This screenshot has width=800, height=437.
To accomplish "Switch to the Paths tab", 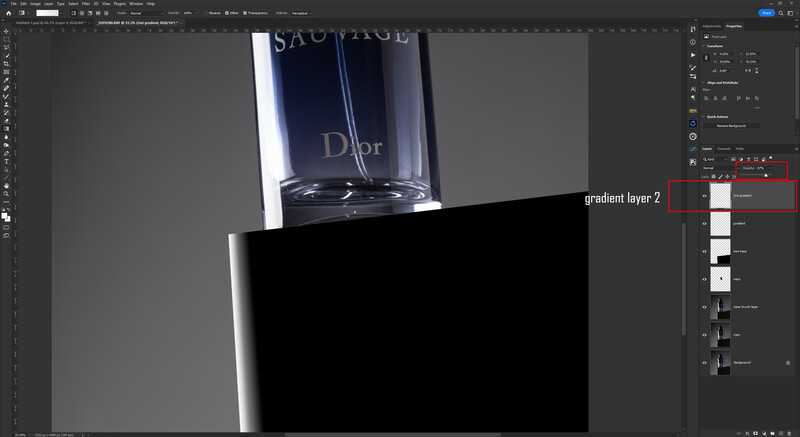I will tap(740, 149).
